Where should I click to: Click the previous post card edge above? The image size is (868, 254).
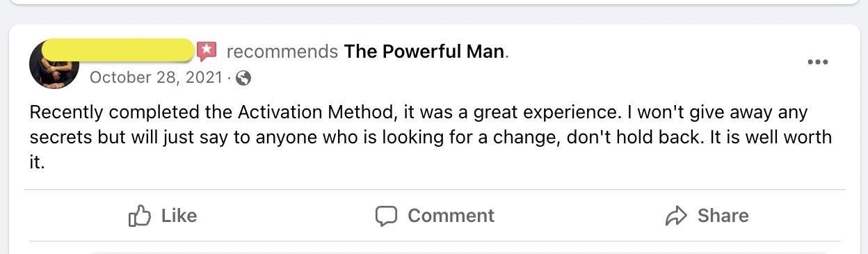(434, 2)
